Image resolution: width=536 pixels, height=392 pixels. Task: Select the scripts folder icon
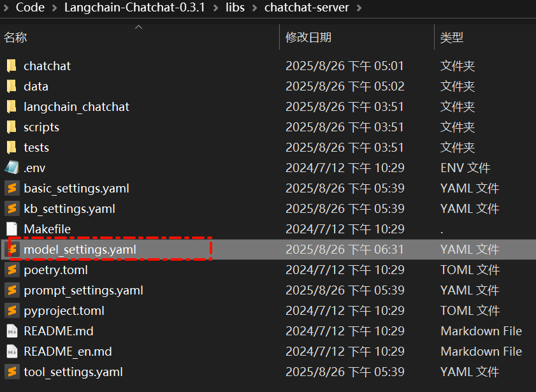[x=11, y=127]
